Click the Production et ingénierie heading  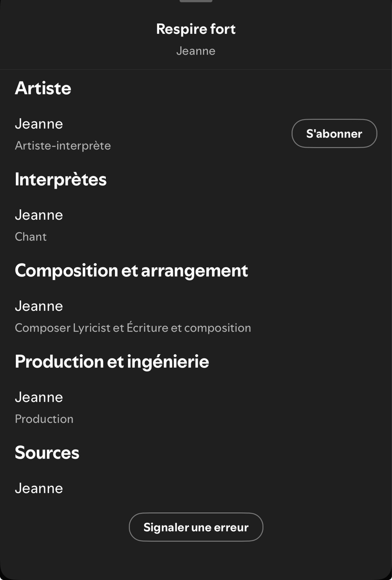[x=112, y=362]
